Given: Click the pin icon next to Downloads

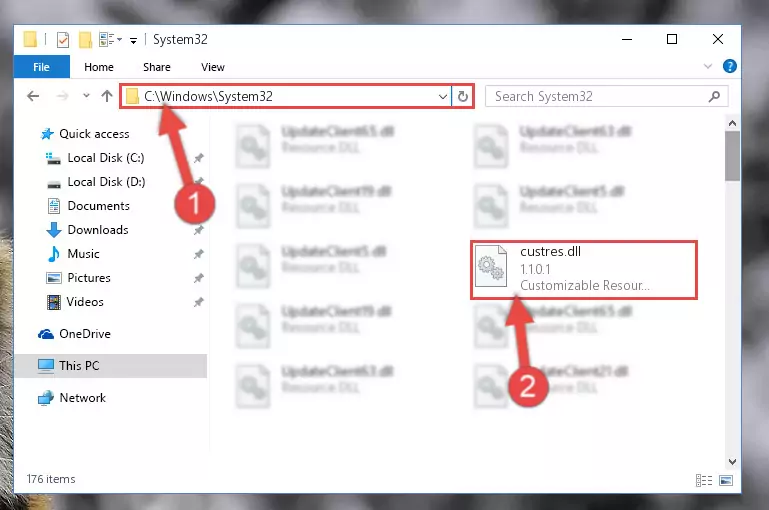Looking at the screenshot, I should (x=198, y=230).
